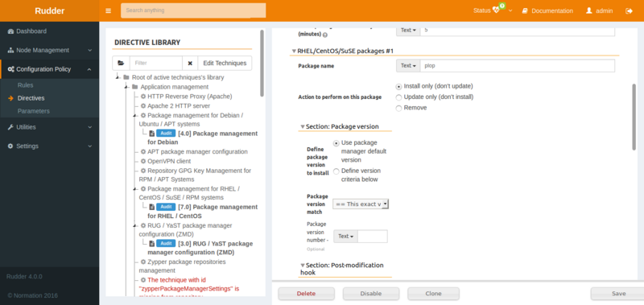
Task: Toggle the hamburger sidebar menu icon
Action: 109,10
